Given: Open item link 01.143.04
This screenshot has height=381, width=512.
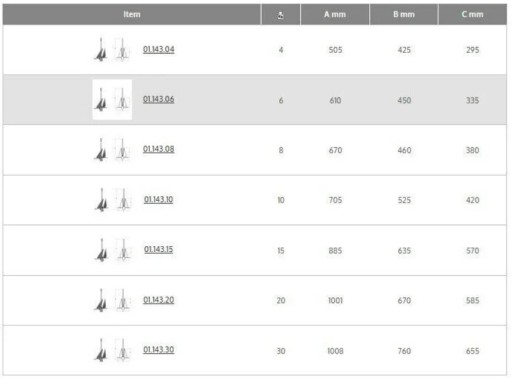Looking at the screenshot, I should pyautogui.click(x=159, y=49).
